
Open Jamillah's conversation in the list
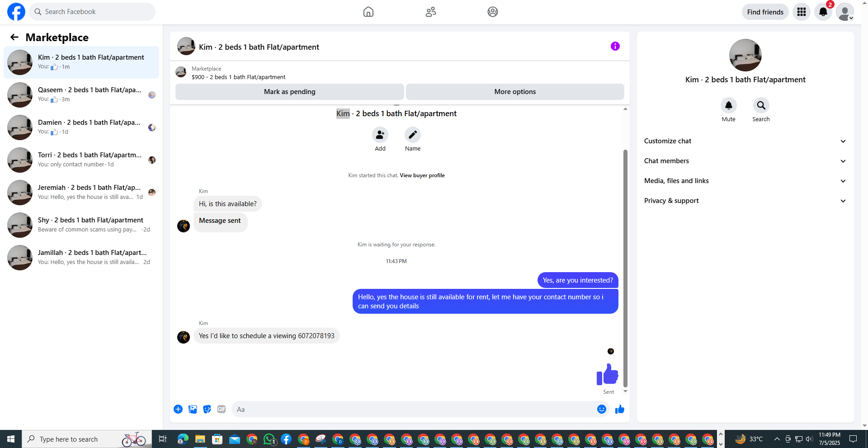[81, 258]
